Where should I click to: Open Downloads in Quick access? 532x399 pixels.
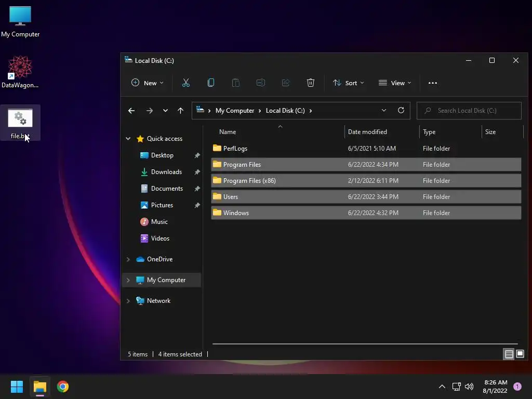click(x=166, y=171)
